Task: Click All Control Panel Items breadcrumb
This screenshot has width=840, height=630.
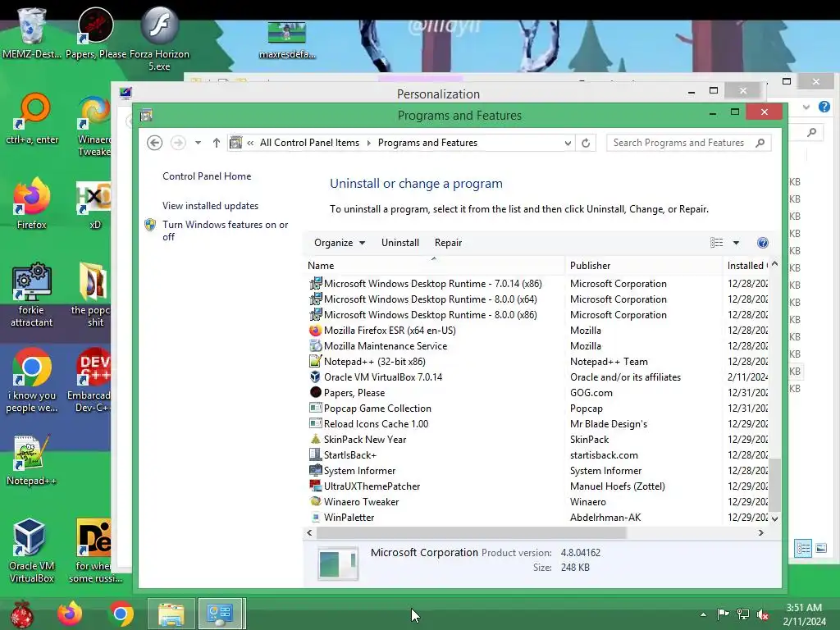Action: coord(309,143)
